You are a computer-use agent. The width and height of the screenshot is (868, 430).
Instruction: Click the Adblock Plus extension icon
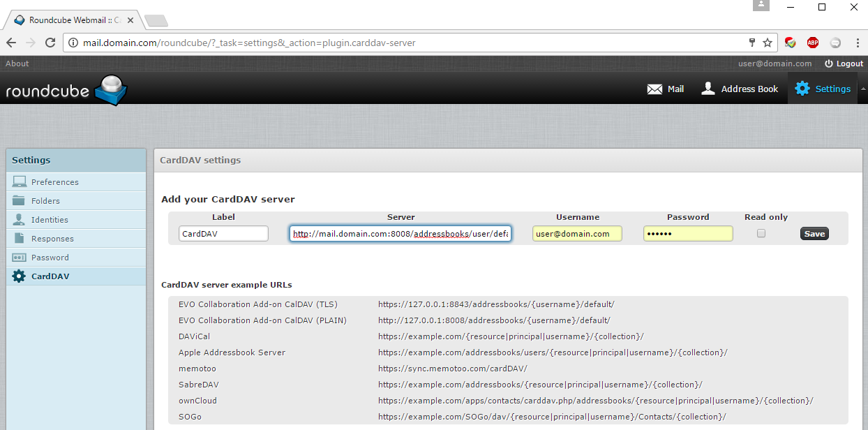pyautogui.click(x=813, y=43)
